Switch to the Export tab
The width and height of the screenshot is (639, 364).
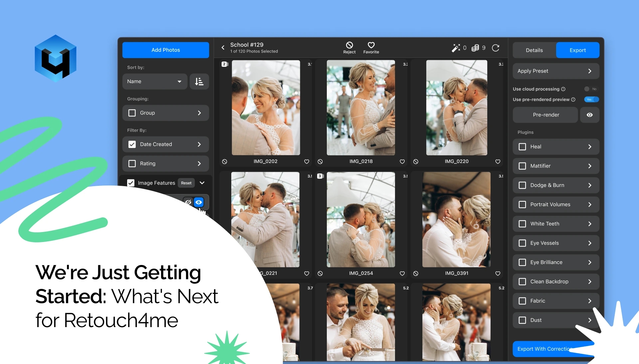(x=578, y=50)
